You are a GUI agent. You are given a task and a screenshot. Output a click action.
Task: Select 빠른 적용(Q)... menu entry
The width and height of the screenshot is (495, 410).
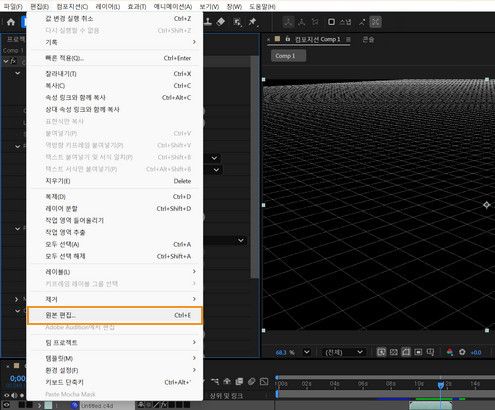(x=115, y=58)
